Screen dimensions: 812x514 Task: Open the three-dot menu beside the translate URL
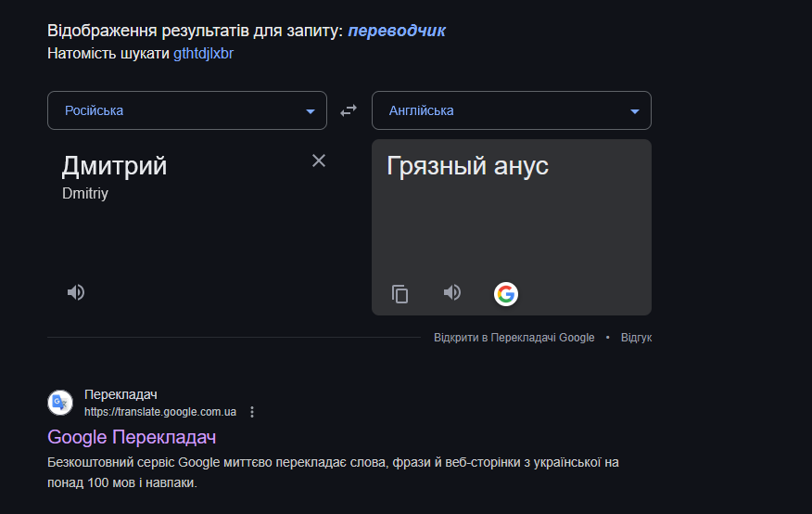252,412
